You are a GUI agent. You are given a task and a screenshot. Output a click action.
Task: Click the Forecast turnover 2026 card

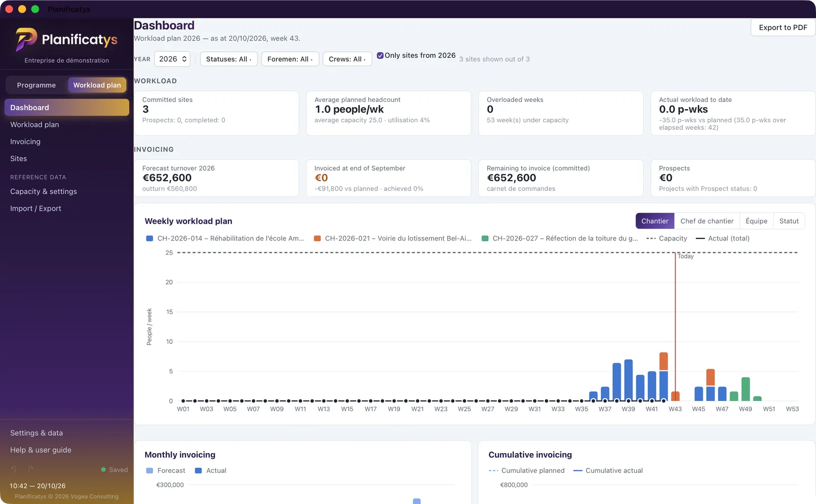tap(216, 178)
